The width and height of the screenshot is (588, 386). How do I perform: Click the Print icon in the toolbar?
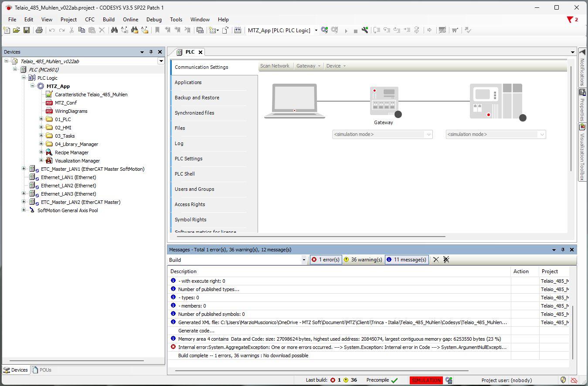(39, 30)
